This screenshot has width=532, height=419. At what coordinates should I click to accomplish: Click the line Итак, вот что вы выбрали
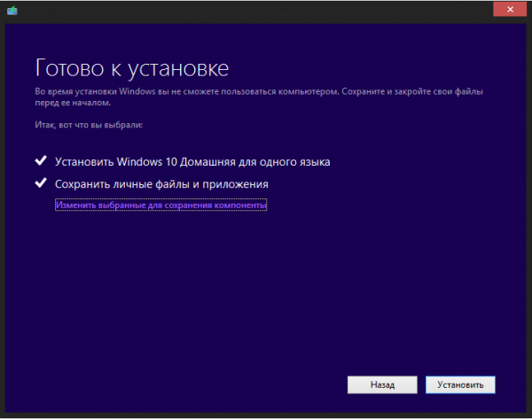pos(89,125)
